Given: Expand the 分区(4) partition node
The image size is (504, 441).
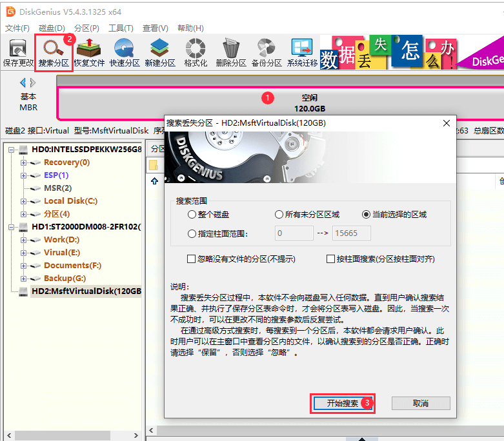Looking at the screenshot, I should click(x=23, y=214).
